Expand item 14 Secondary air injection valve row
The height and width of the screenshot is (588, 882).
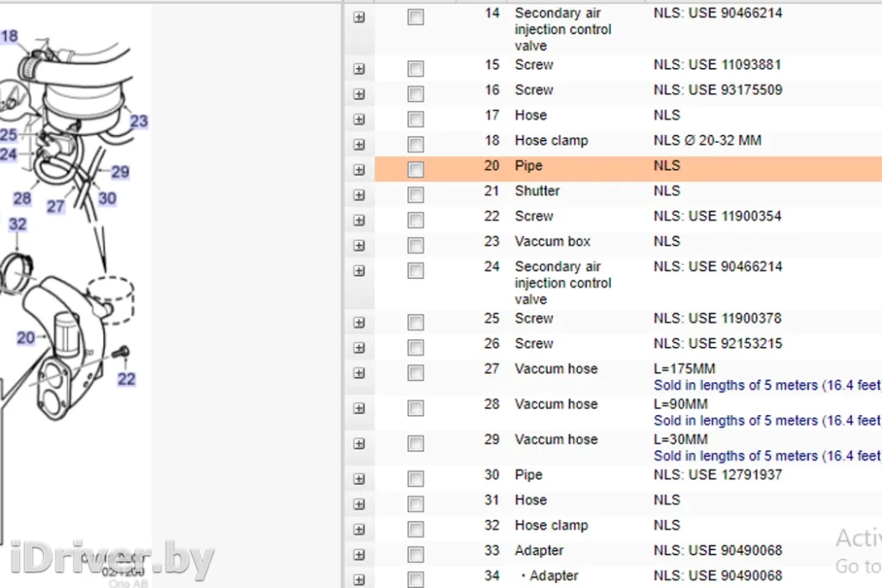pos(359,17)
